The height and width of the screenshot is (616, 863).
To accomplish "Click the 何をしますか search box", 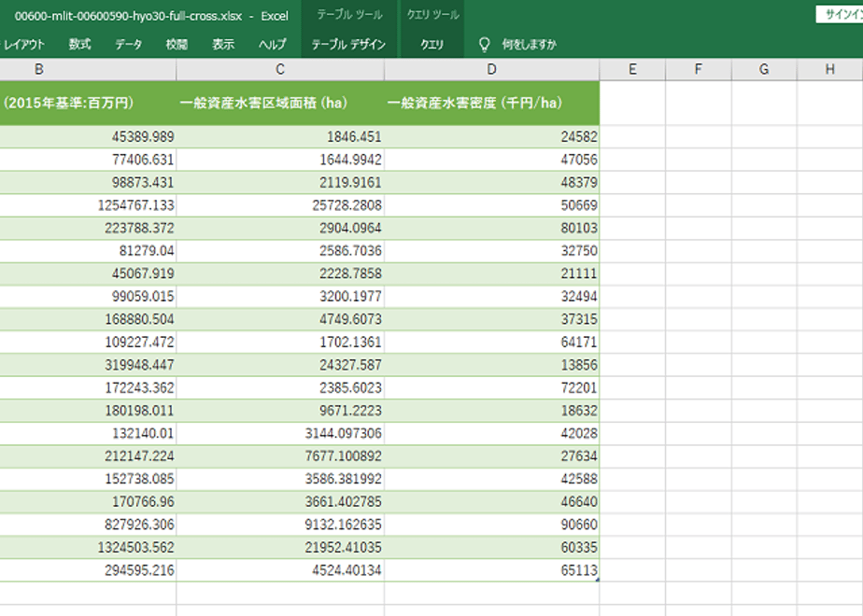I will [x=529, y=45].
